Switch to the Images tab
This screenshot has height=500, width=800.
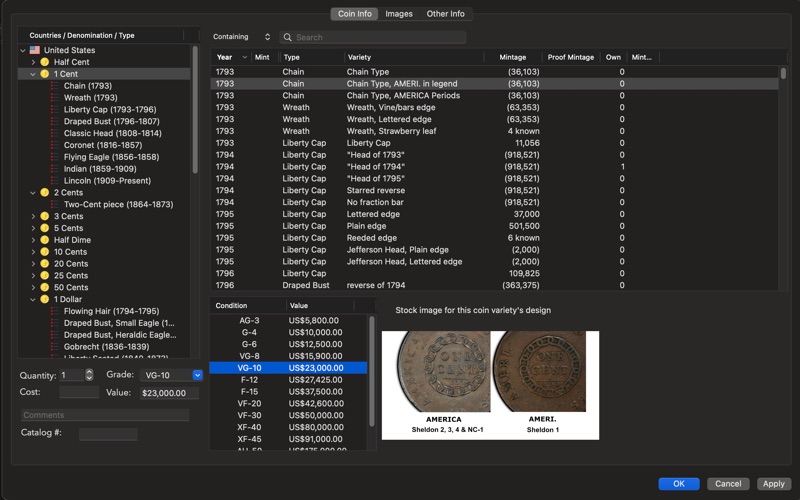tap(399, 14)
